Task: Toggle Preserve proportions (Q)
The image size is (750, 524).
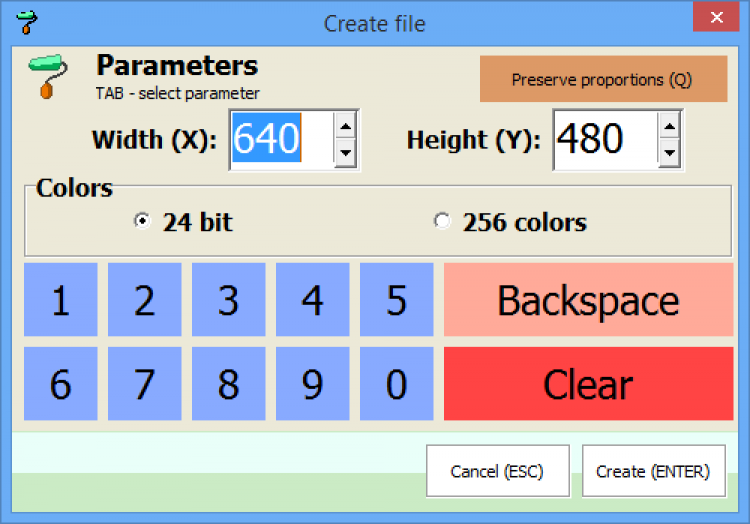Action: pos(601,79)
